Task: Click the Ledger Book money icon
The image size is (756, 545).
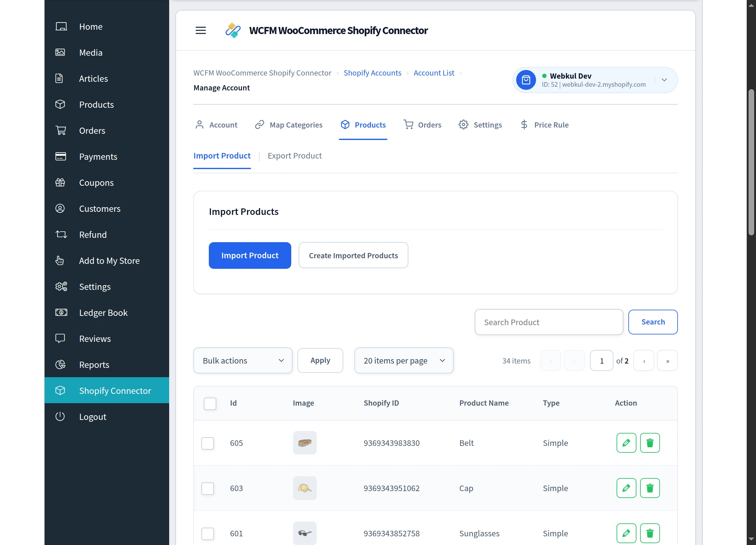Action: pyautogui.click(x=61, y=312)
